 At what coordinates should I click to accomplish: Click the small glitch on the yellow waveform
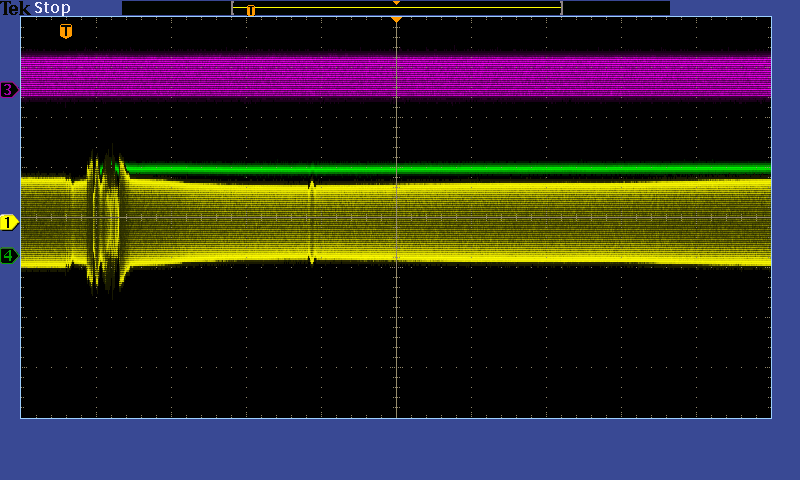[312, 222]
